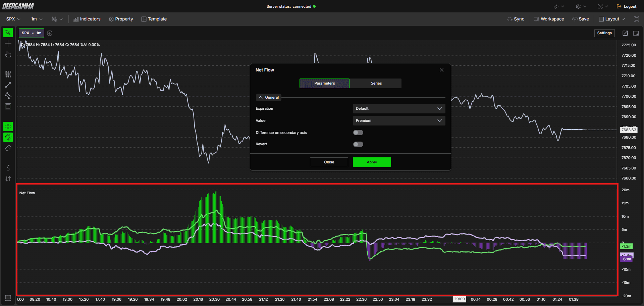Select the rectangle shape tool
644x306 pixels.
pyautogui.click(x=8, y=106)
